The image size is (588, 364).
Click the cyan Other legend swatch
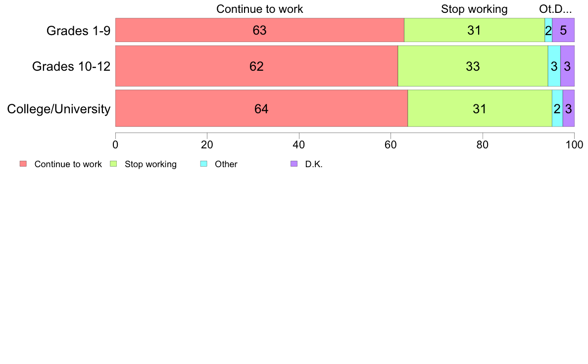[203, 164]
